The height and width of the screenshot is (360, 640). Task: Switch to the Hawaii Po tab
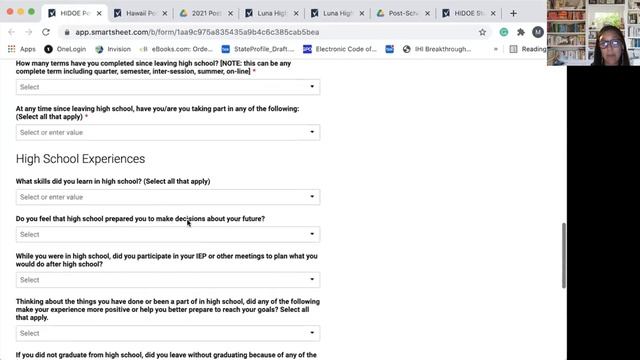(140, 13)
